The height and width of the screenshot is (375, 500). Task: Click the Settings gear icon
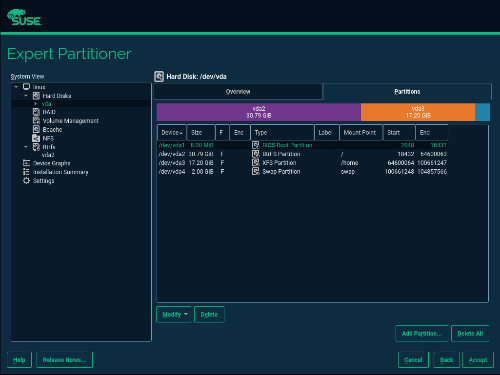pos(26,180)
